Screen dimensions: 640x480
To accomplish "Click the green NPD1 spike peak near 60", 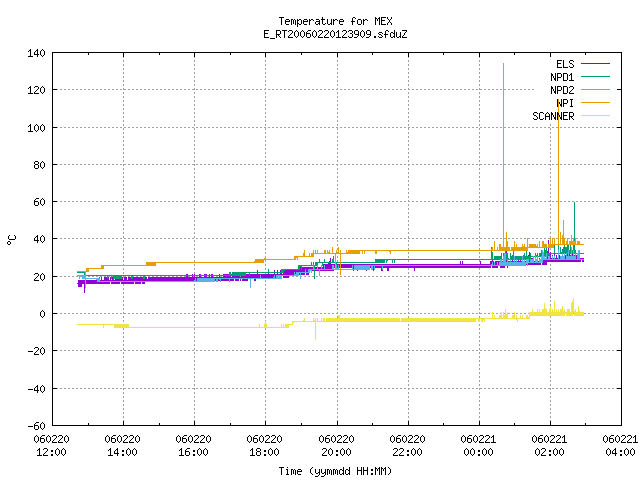I will tap(574, 203).
